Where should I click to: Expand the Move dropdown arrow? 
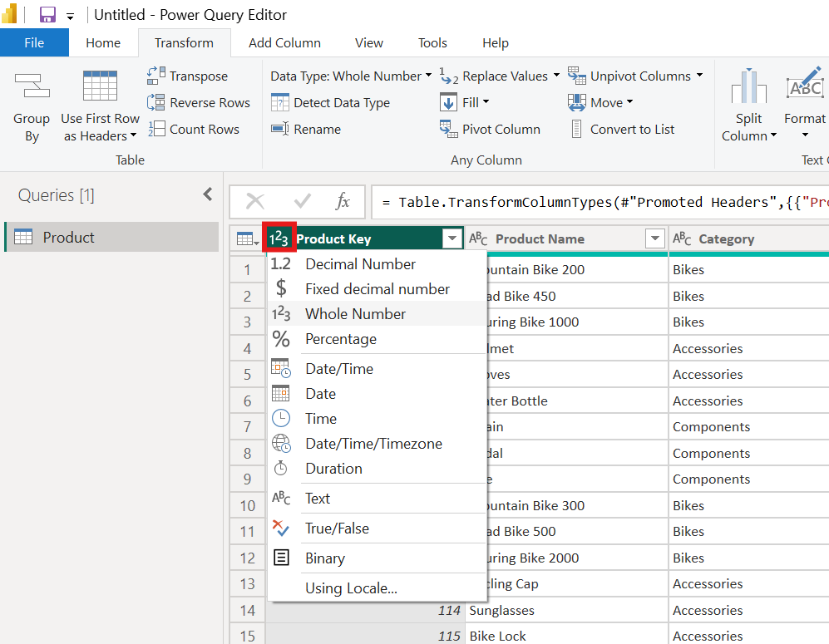coord(629,101)
